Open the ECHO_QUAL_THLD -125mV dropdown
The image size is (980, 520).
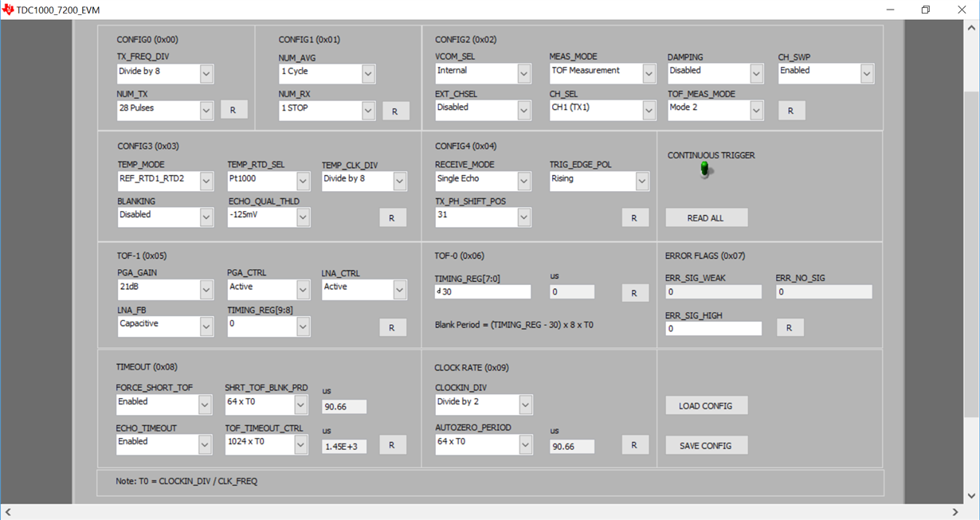point(269,217)
